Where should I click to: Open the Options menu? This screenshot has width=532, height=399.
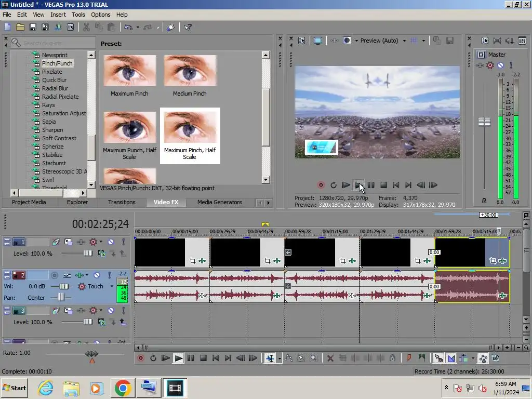[x=100, y=15]
